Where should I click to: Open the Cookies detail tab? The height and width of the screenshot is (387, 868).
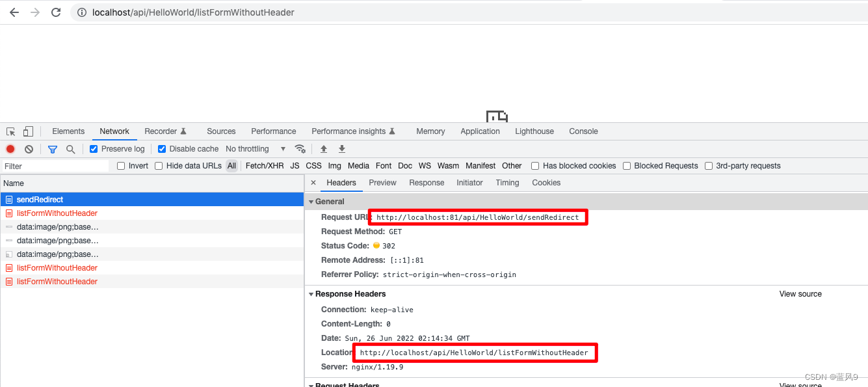pos(546,183)
